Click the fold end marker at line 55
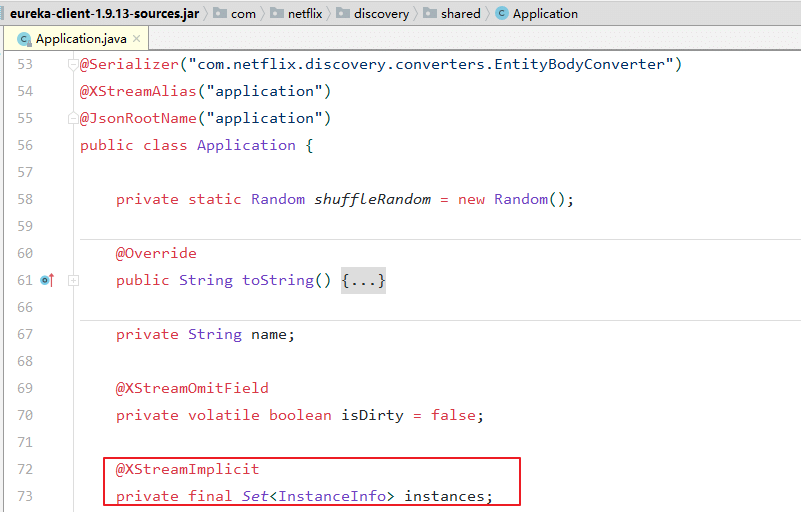The image size is (801, 512). (73, 119)
